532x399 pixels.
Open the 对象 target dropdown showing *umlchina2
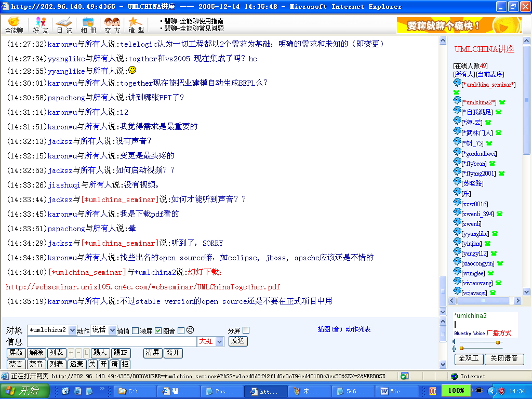52,330
